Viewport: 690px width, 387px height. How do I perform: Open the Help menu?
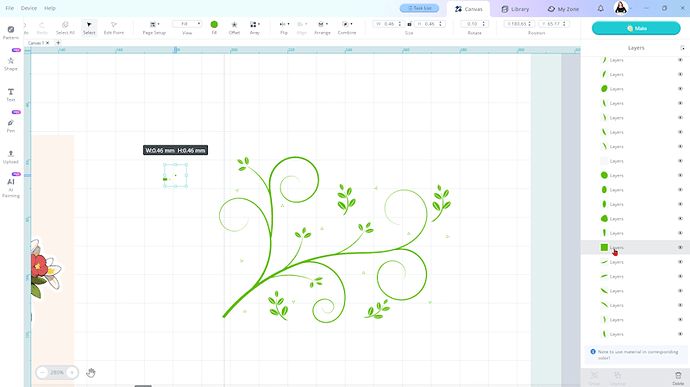point(50,8)
